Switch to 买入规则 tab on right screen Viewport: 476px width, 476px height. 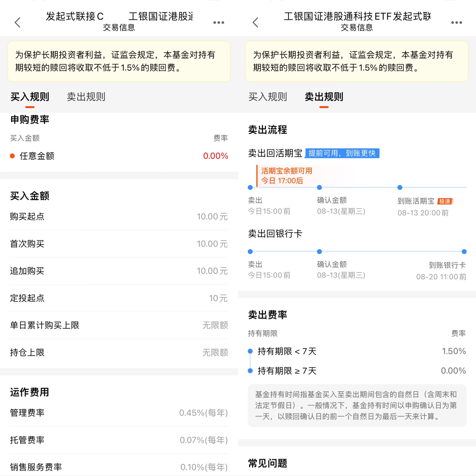click(268, 97)
